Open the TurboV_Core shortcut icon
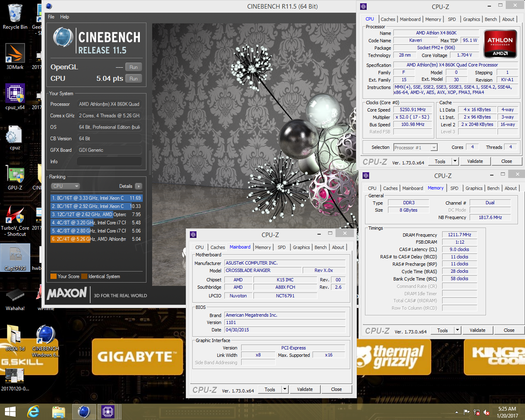 coord(15,221)
